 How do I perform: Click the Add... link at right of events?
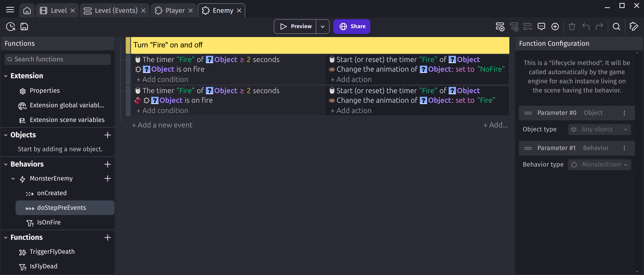point(496,125)
